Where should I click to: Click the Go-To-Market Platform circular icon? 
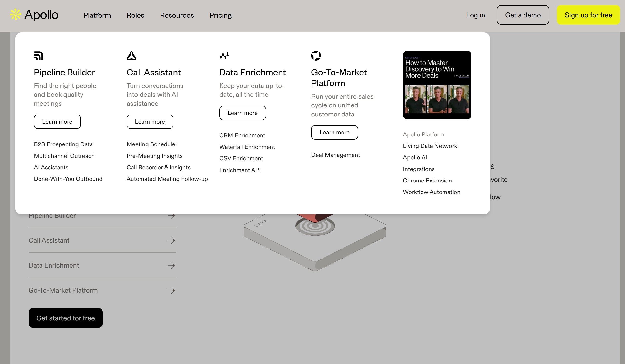pyautogui.click(x=316, y=56)
